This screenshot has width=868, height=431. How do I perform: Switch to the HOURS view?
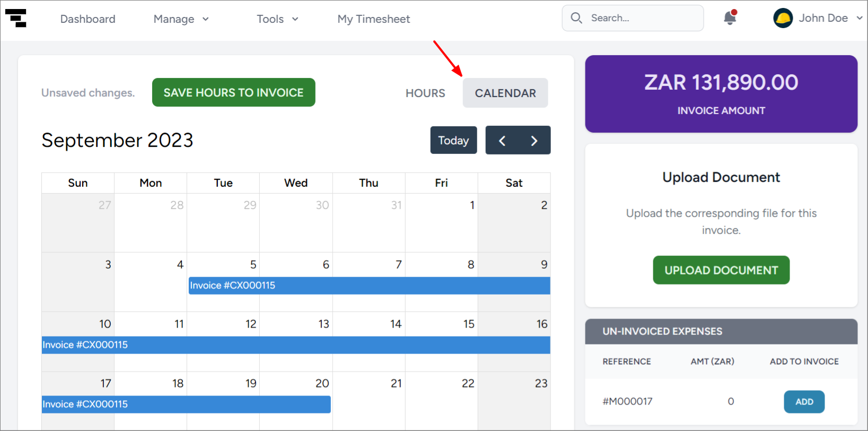coord(425,93)
